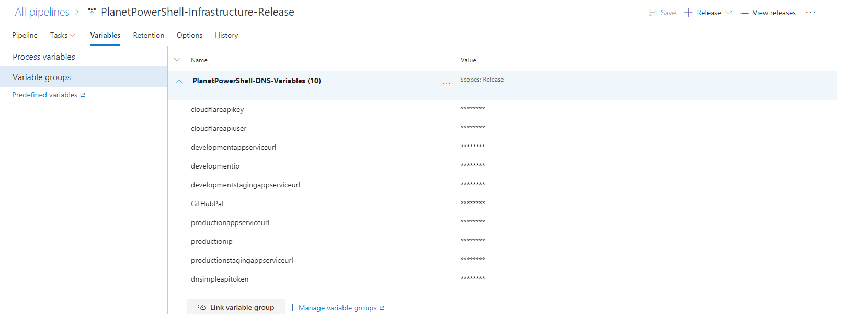Select the cloudflareapikey variable

[217, 109]
